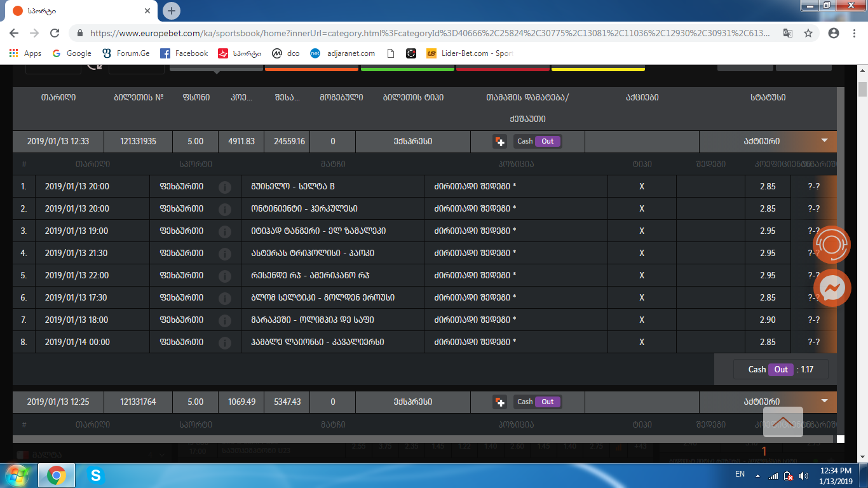
Task: Click info icon for მარაკეში - ოლიმპიკ დე საფი
Action: tap(224, 320)
